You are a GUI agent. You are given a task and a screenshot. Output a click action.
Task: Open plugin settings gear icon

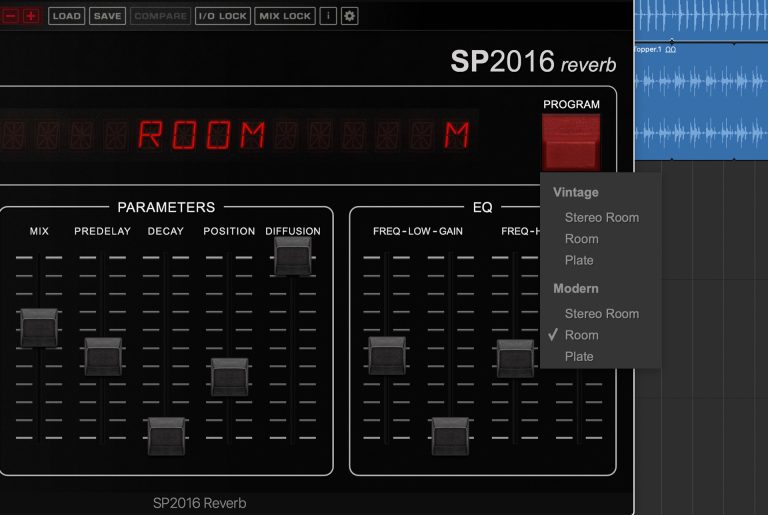[349, 16]
